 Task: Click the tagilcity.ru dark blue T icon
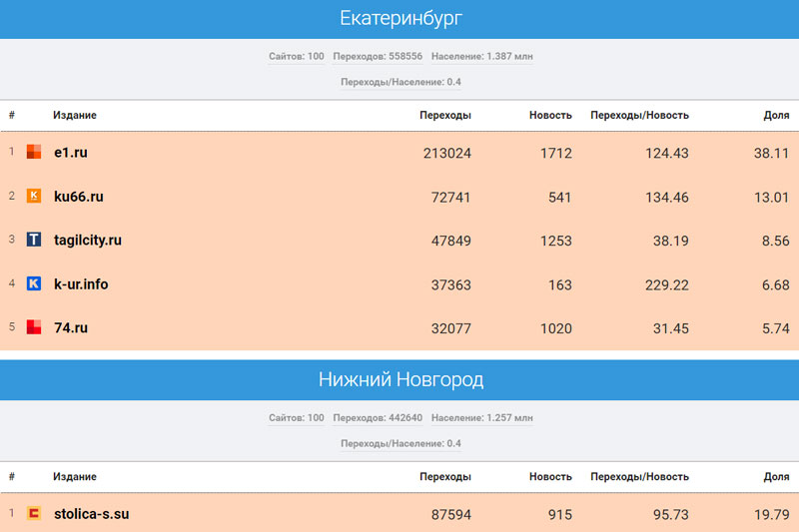34,241
